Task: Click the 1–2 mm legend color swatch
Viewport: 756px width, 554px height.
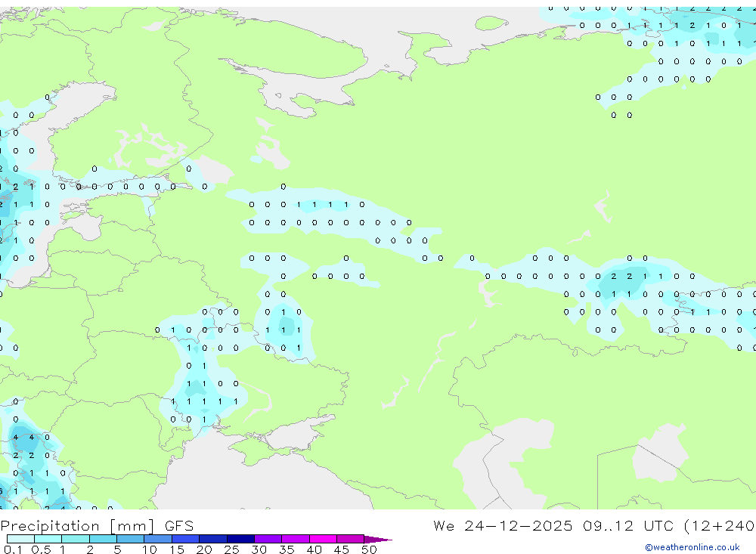Action: [76, 539]
